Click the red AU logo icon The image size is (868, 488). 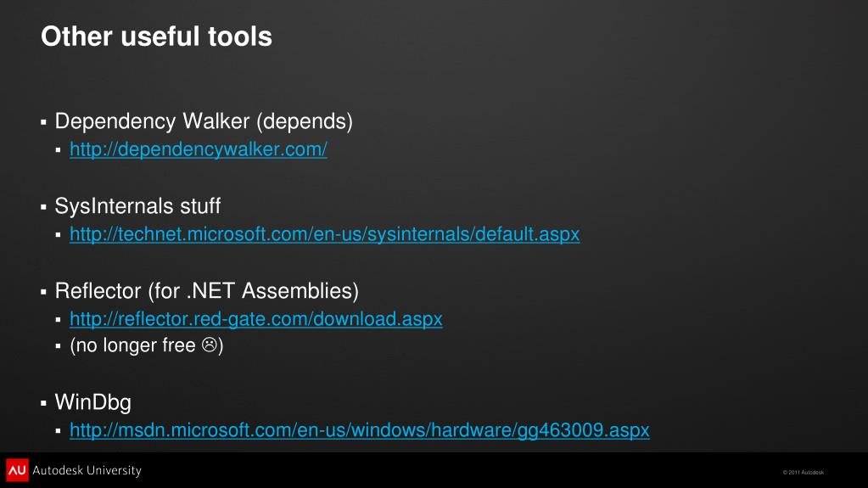point(17,470)
